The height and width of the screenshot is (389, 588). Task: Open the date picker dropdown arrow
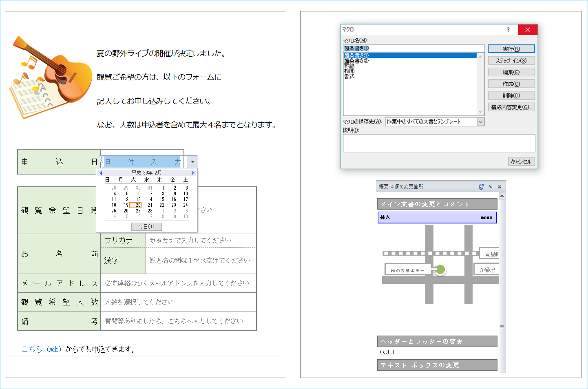tap(193, 162)
